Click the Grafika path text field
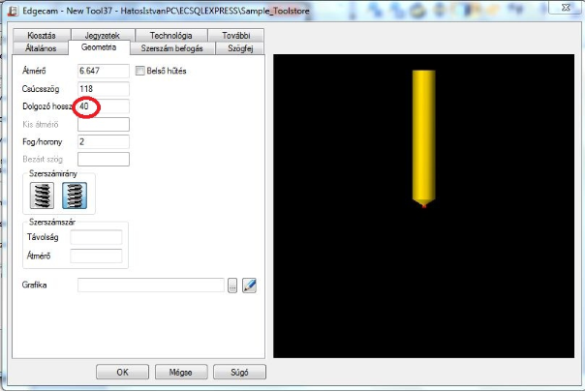 (151, 286)
